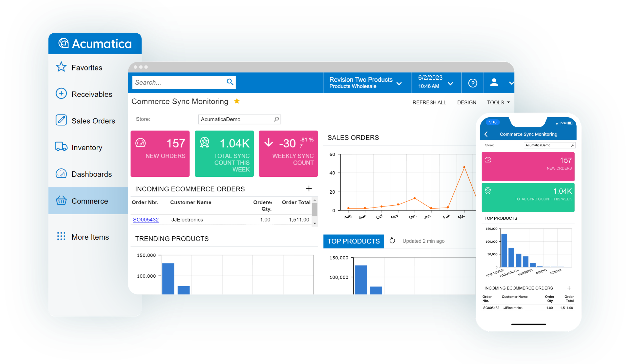Tap the back arrow on the phone header
The width and height of the screenshot is (630, 364).
pyautogui.click(x=486, y=134)
